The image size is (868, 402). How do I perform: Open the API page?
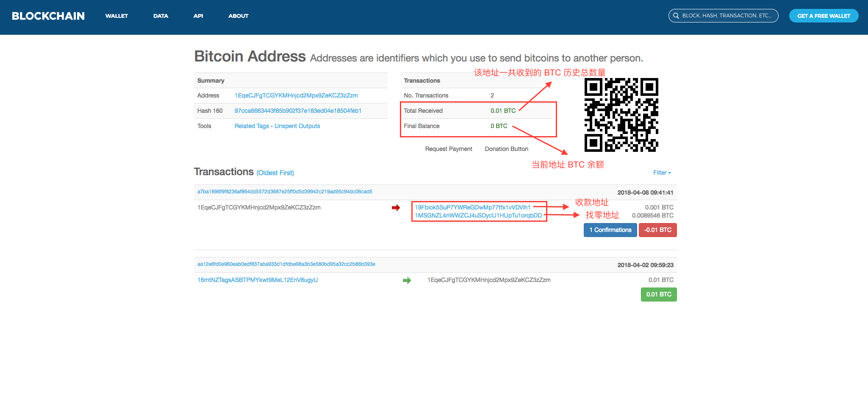pos(198,16)
